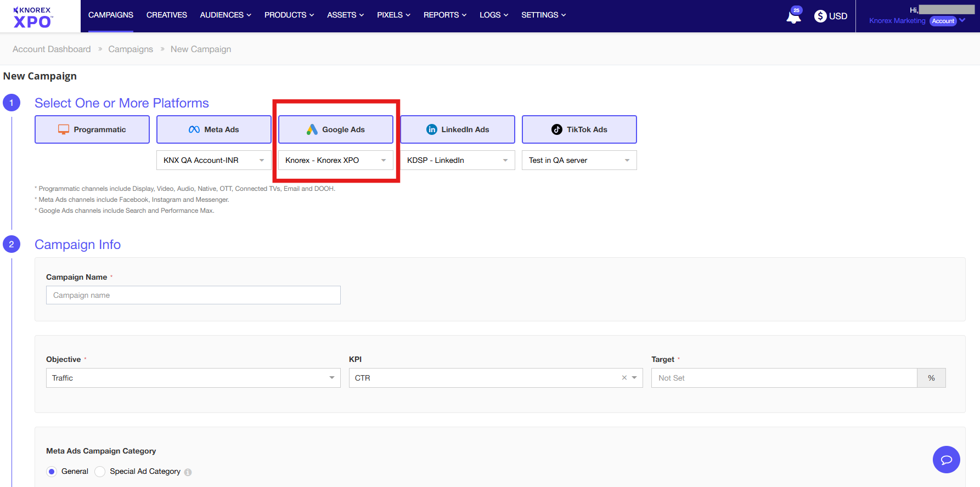Select the LinkedIn Ads platform button

tap(458, 129)
